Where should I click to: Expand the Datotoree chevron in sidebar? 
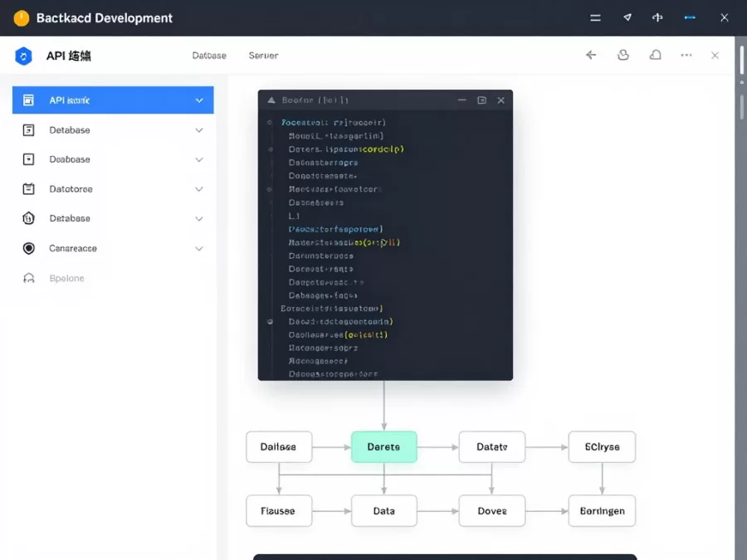pyautogui.click(x=199, y=189)
